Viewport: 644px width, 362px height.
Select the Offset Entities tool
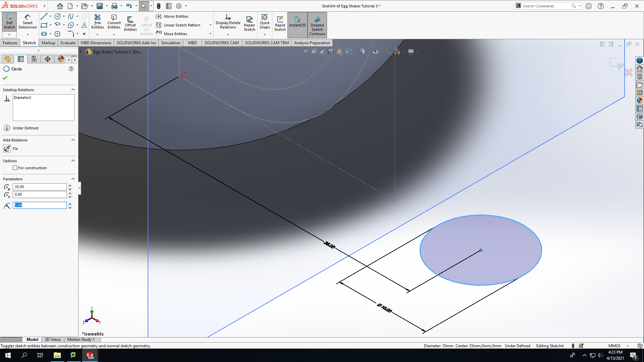click(x=130, y=23)
